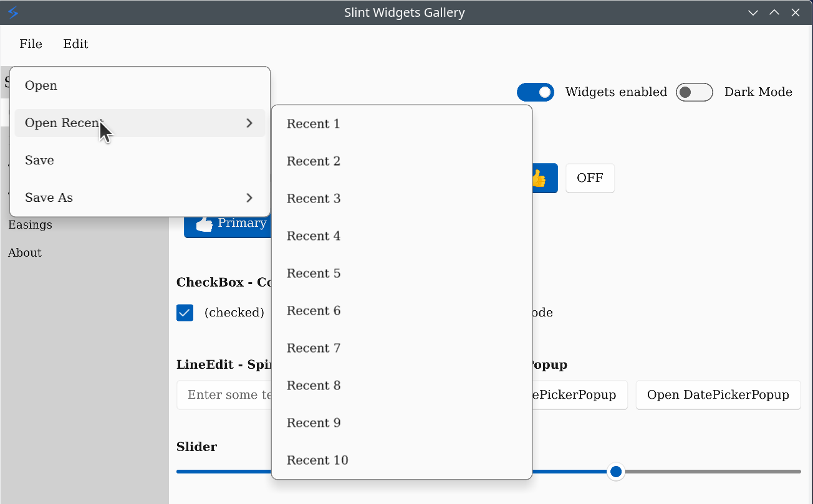
Task: Click Open in the File menu
Action: [x=41, y=85]
